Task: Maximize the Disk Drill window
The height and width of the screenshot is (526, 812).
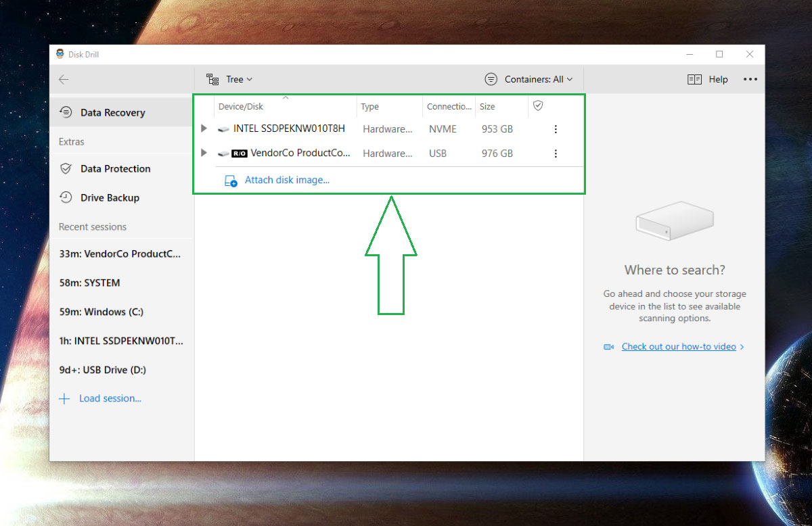Action: (x=719, y=54)
